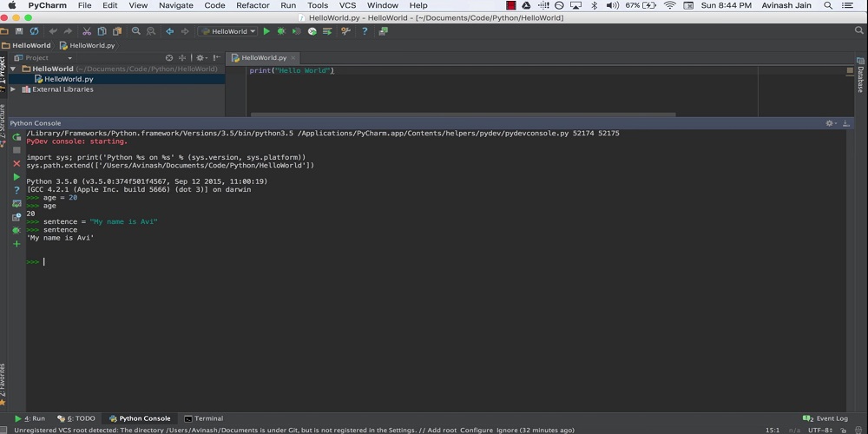Screen dimensions: 868x434
Task: Click the Redo arrow in toolbar
Action: tap(68, 31)
